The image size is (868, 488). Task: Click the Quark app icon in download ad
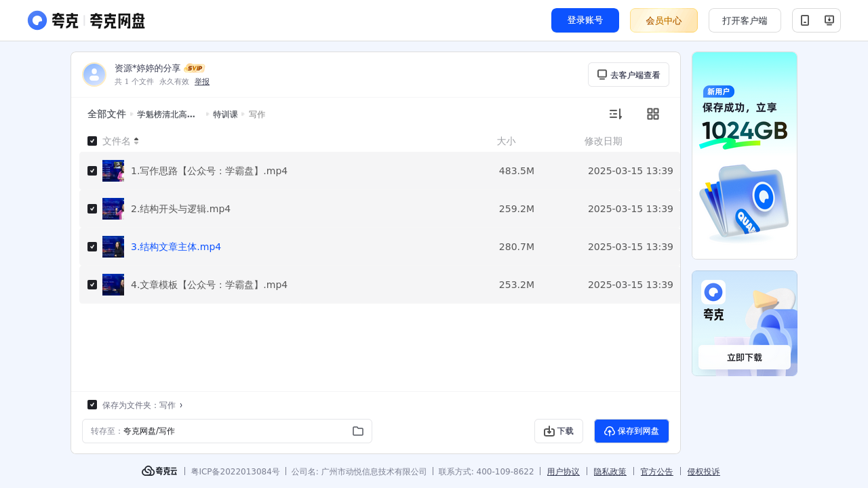(x=713, y=292)
